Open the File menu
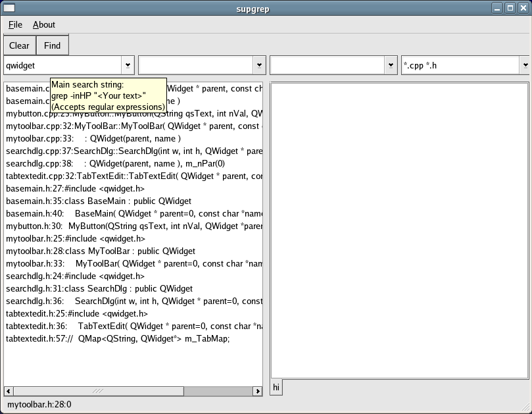The image size is (532, 414). tap(15, 24)
